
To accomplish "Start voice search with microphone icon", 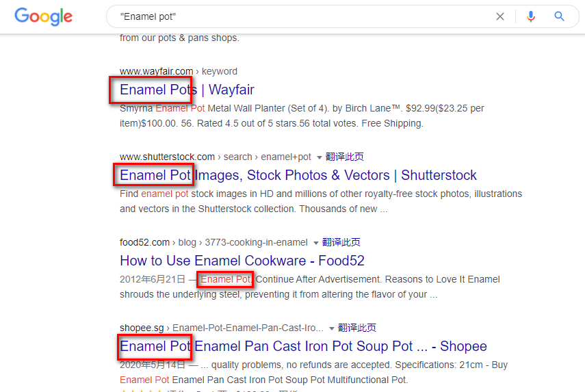I will coord(531,16).
